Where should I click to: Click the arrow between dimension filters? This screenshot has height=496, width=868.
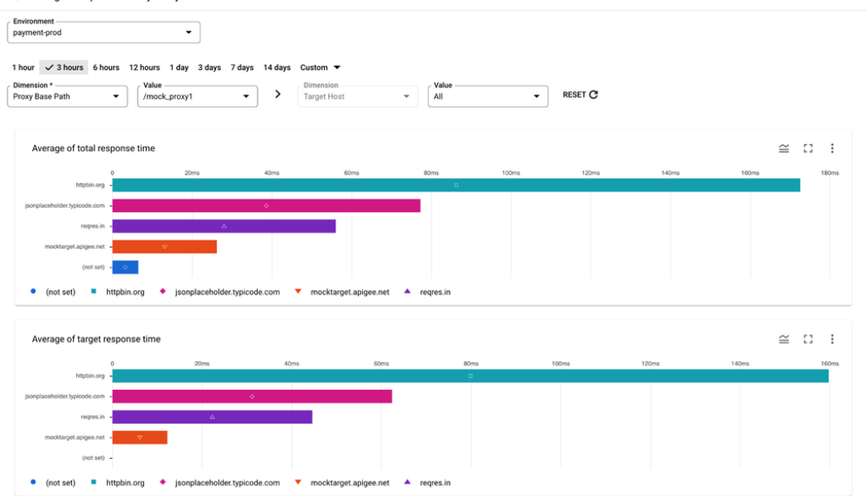click(x=278, y=95)
